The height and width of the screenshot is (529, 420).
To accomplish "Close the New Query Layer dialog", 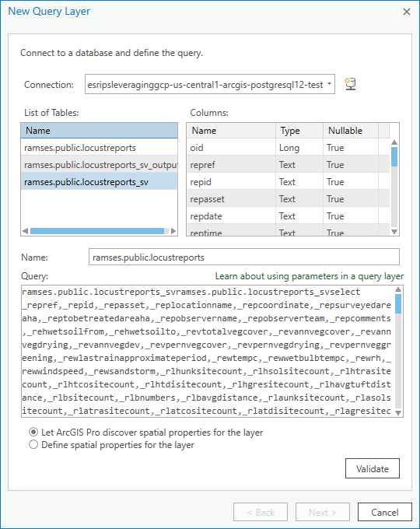I will pyautogui.click(x=407, y=12).
